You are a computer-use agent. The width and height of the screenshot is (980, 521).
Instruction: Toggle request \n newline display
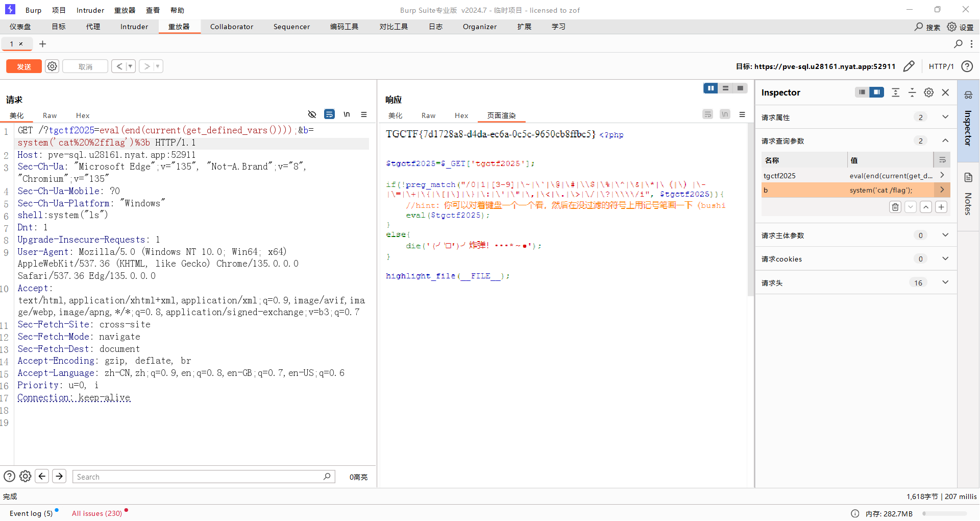(347, 114)
